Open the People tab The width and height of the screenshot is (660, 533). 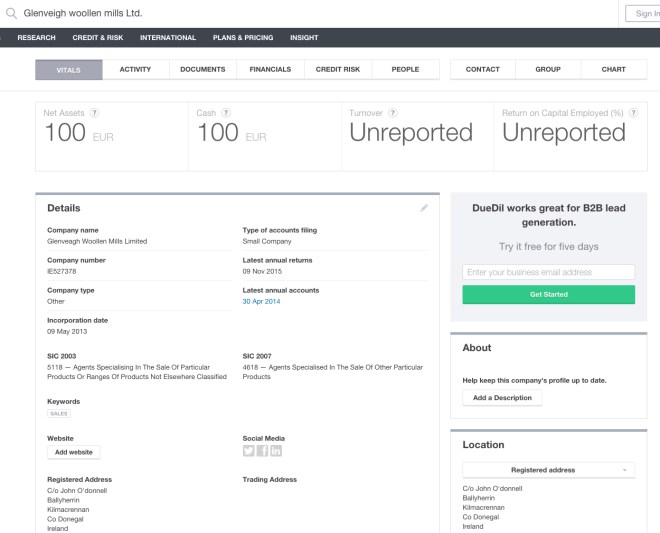(405, 70)
